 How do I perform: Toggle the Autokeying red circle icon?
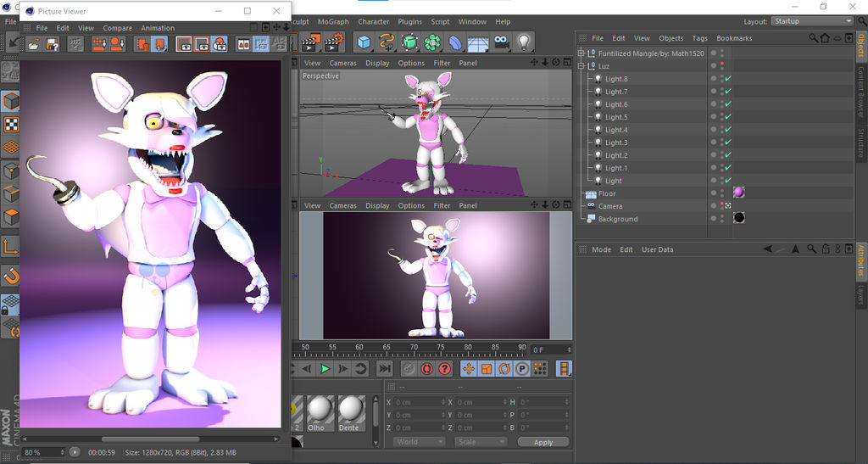(x=427, y=368)
